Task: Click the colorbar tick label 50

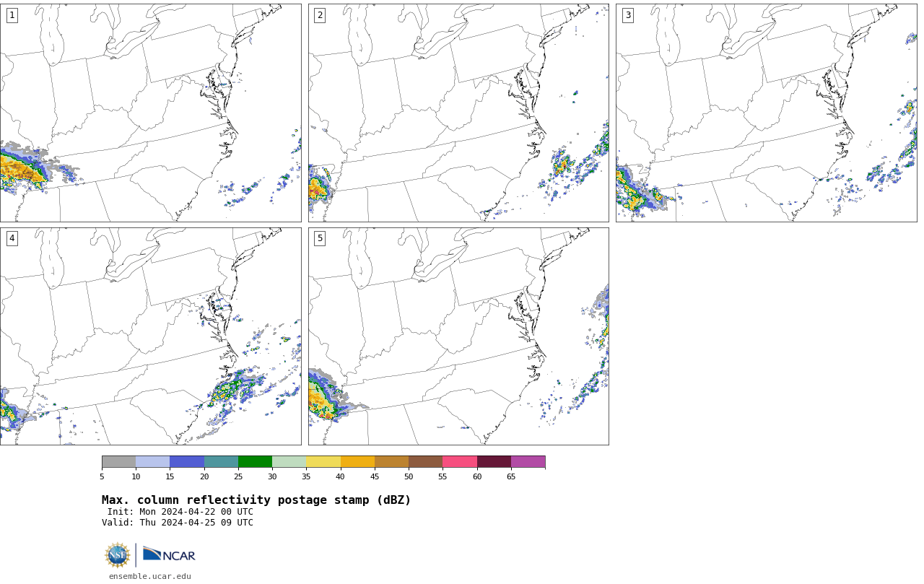Action: 409,476
